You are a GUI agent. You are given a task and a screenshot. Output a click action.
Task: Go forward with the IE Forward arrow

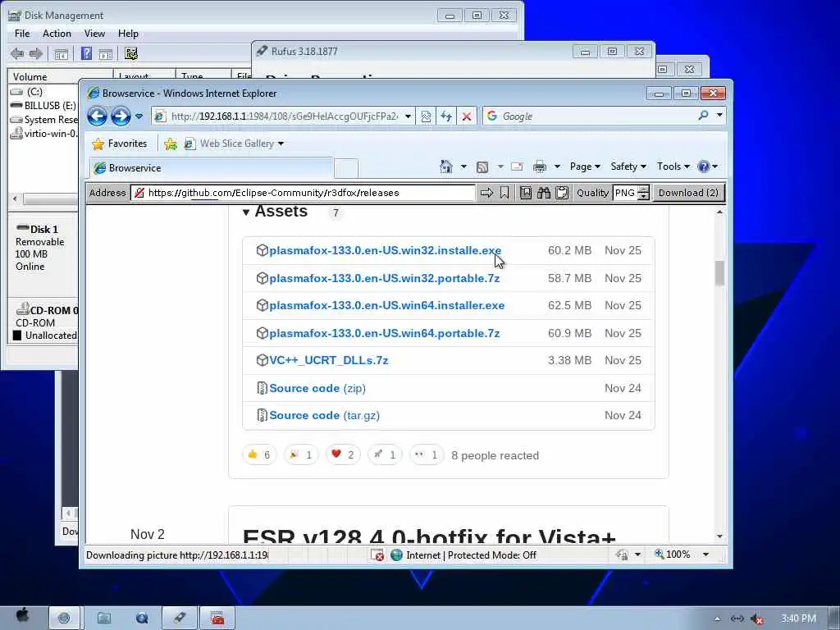121,116
